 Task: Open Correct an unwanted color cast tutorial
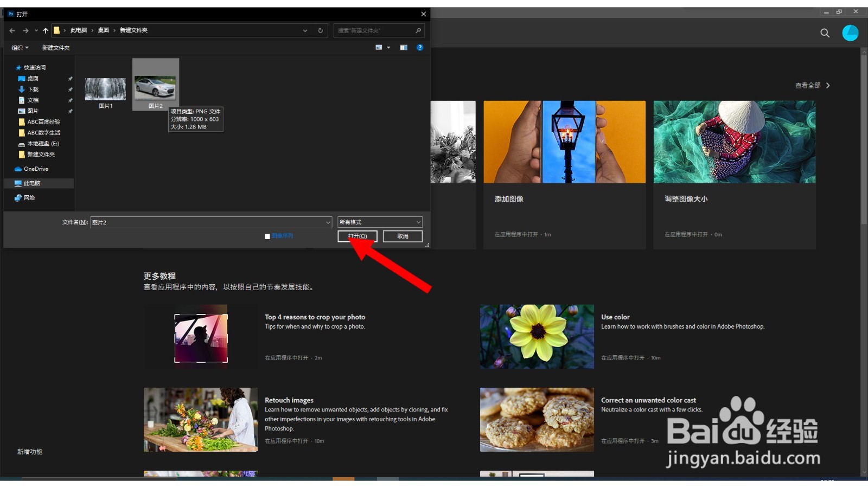648,400
